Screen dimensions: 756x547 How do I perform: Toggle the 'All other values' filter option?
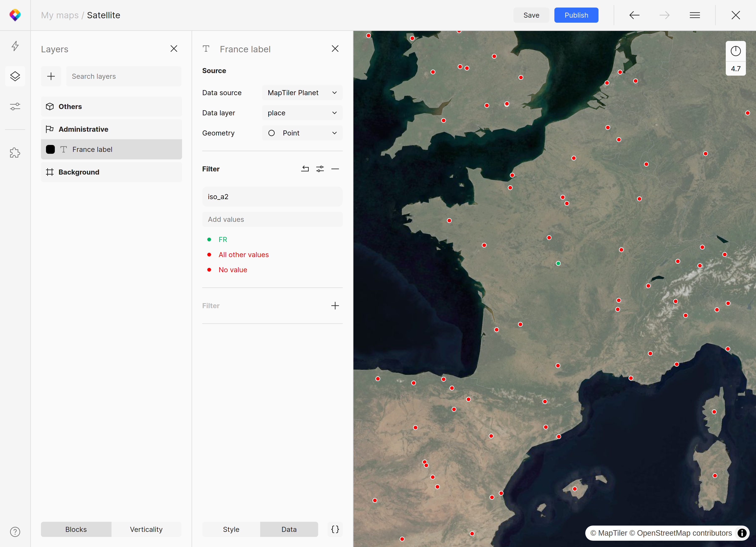[243, 255]
